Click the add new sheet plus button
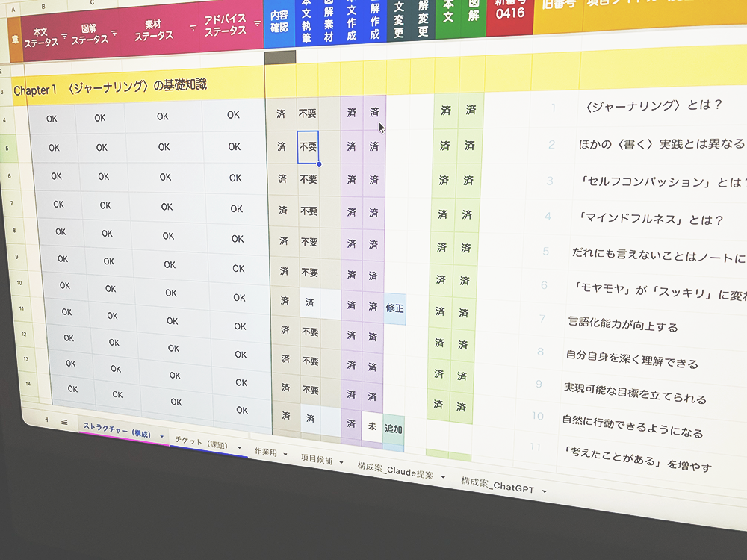 tap(46, 420)
